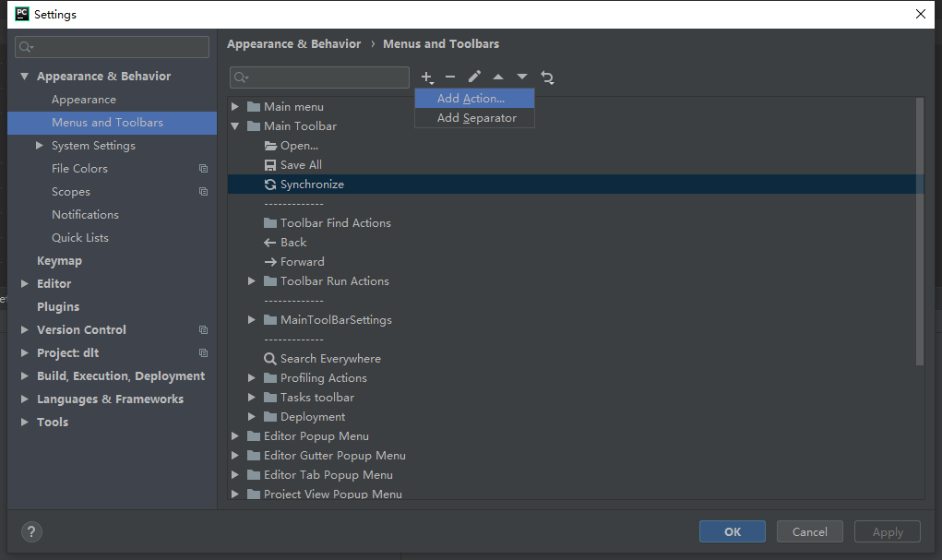This screenshot has width=942, height=560.
Task: Choose Add Separator from the popup
Action: 474,118
